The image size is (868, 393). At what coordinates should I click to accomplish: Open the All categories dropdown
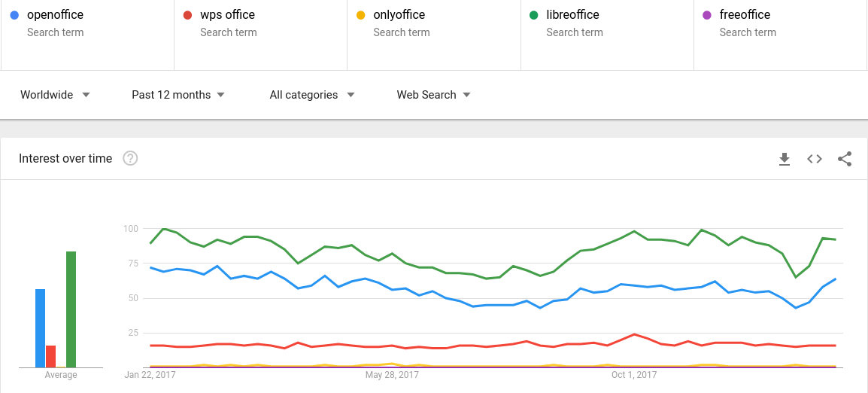(311, 95)
